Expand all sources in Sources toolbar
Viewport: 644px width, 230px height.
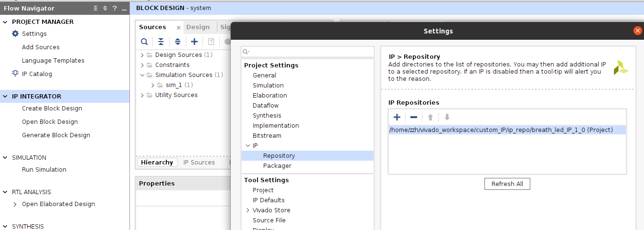pyautogui.click(x=178, y=42)
